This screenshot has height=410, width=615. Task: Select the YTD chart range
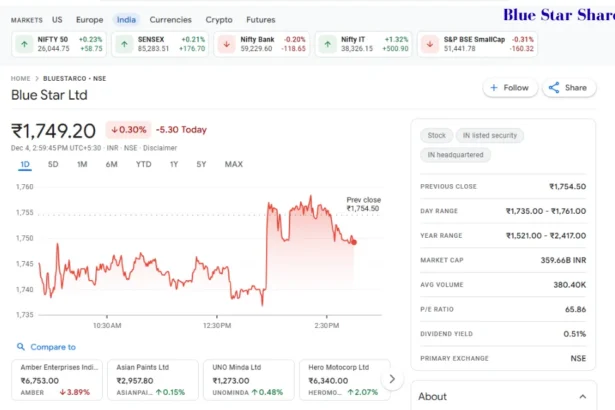pyautogui.click(x=144, y=164)
